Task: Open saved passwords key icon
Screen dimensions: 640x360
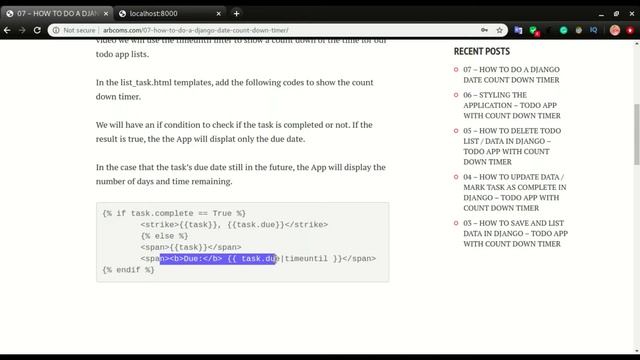Action: point(484,30)
